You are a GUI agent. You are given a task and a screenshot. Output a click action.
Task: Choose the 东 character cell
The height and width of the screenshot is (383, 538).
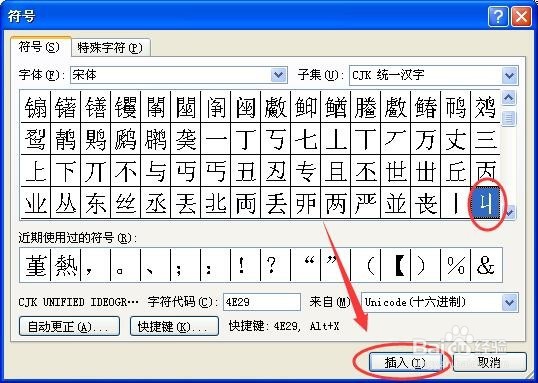[x=95, y=203]
